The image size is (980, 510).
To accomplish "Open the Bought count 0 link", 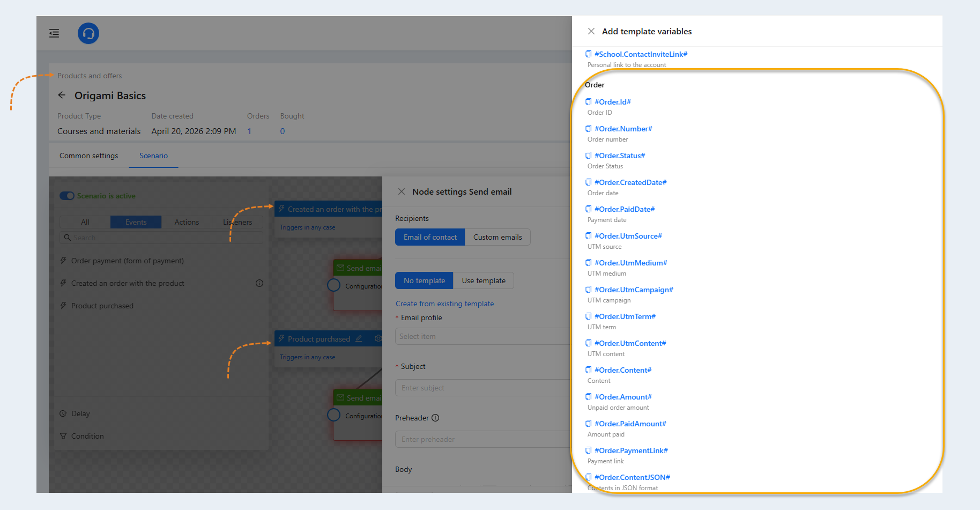I will tap(283, 131).
